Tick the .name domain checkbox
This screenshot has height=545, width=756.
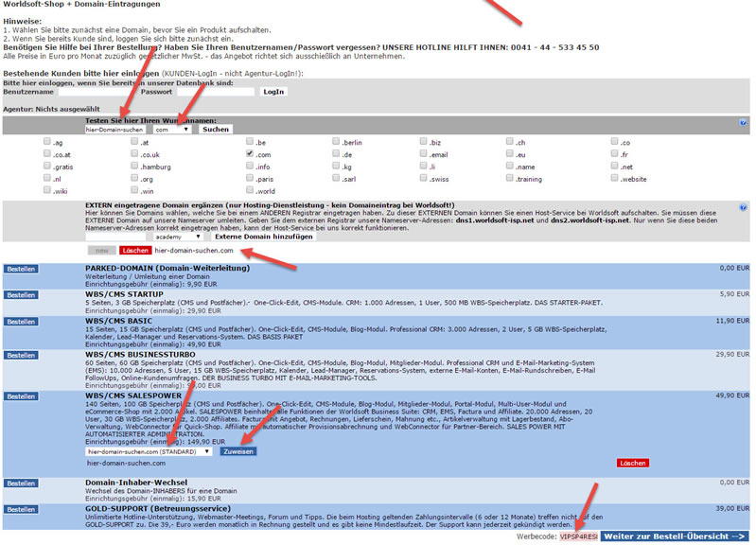pyautogui.click(x=510, y=166)
